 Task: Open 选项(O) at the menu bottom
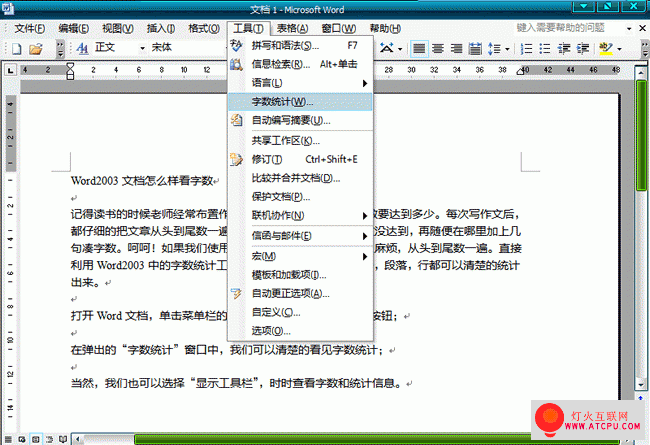301,331
